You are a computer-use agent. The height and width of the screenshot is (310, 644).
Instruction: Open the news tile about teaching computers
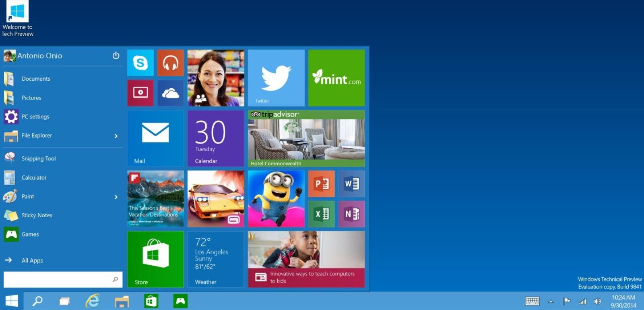point(306,259)
